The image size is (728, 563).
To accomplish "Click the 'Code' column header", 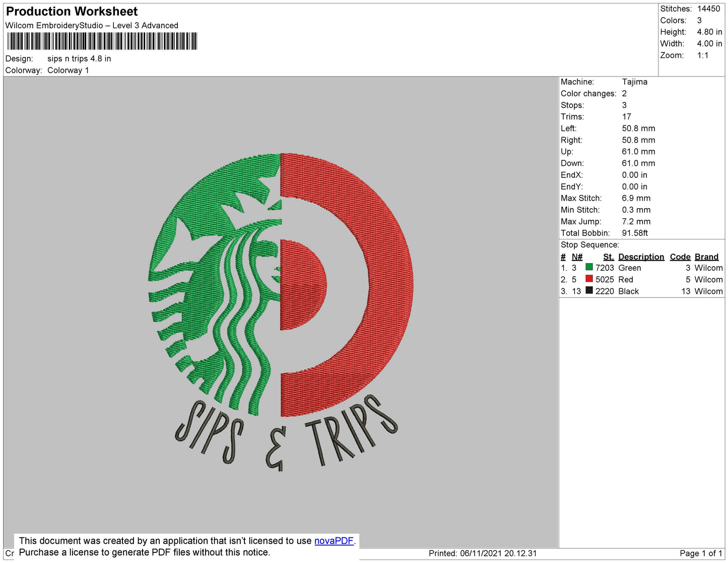I will click(680, 257).
